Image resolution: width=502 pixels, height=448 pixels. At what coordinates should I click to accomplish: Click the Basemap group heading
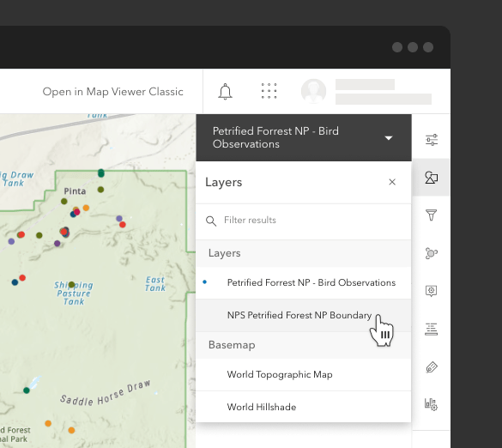click(232, 345)
